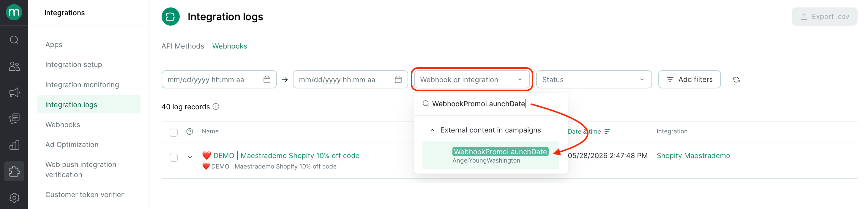Select the integrations puzzle icon in the sidebar
The width and height of the screenshot is (868, 209).
point(14,171)
